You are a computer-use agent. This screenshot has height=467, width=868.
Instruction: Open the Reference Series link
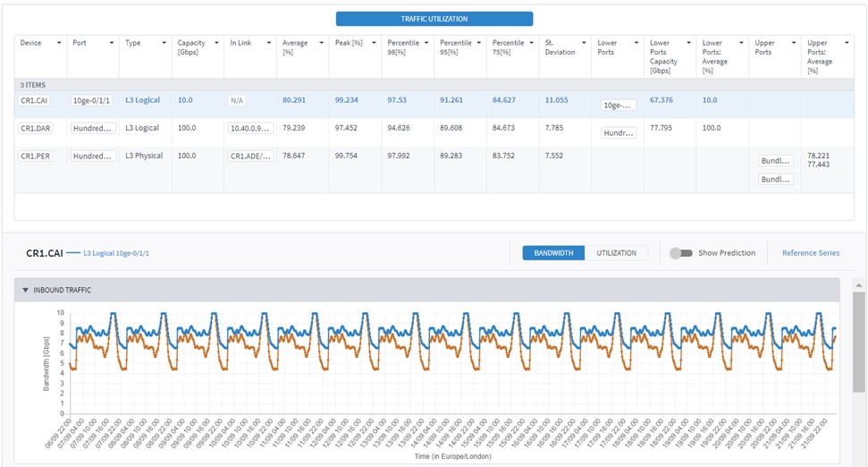810,253
